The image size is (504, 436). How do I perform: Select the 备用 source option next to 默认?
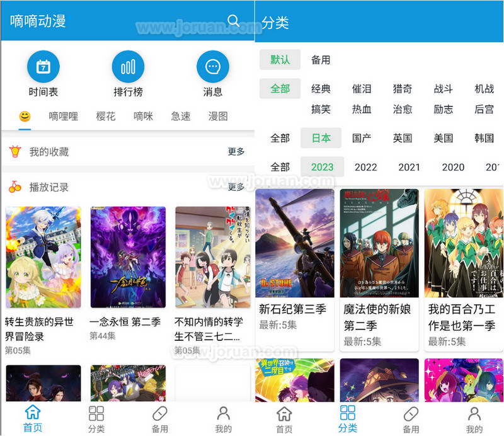(x=321, y=60)
